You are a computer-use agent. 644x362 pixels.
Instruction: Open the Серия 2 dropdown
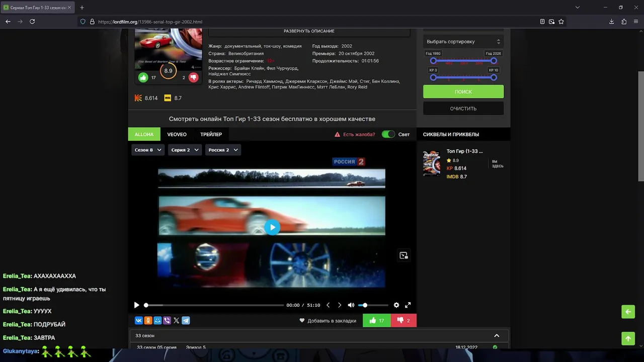[x=185, y=150]
